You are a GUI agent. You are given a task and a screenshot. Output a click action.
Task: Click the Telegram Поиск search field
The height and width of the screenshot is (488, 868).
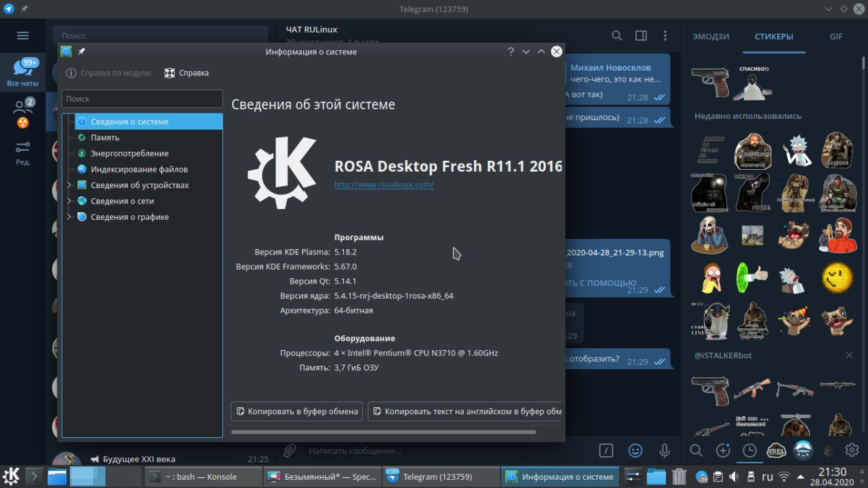coord(159,35)
